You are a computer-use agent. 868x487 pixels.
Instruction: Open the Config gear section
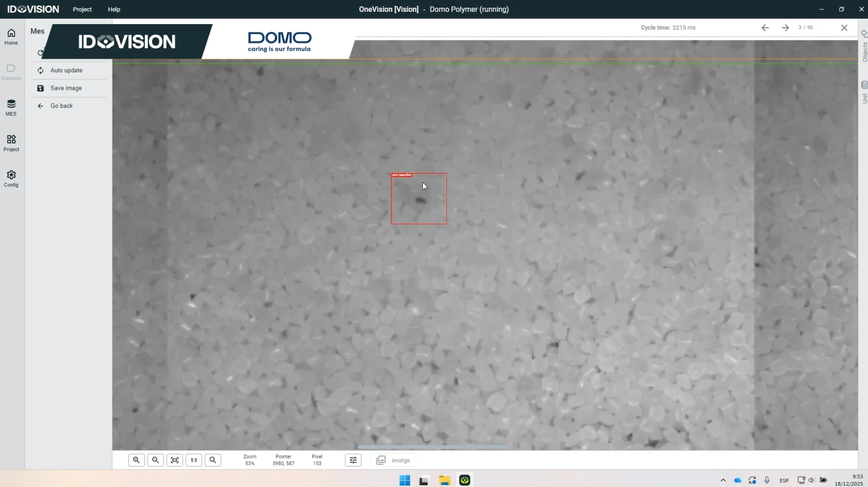click(x=11, y=179)
